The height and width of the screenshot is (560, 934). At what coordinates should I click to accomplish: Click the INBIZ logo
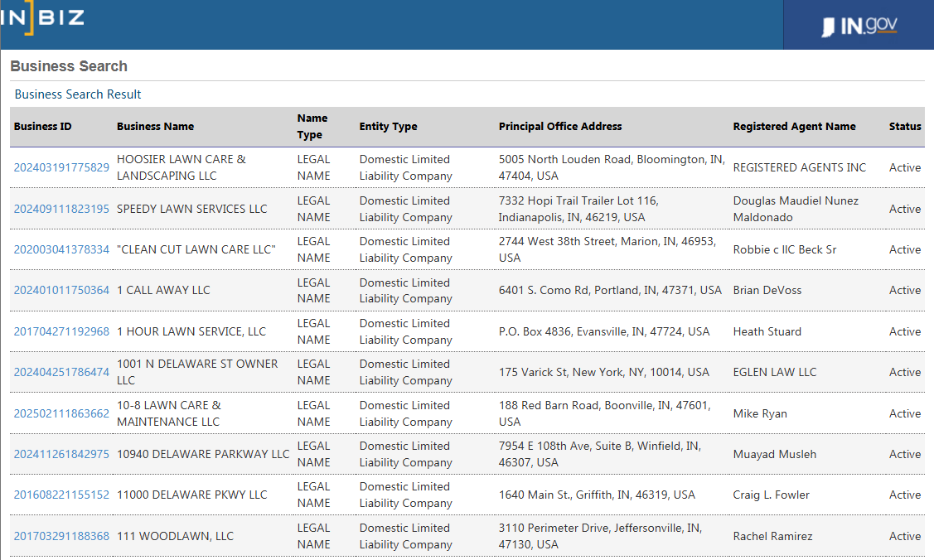[x=42, y=17]
